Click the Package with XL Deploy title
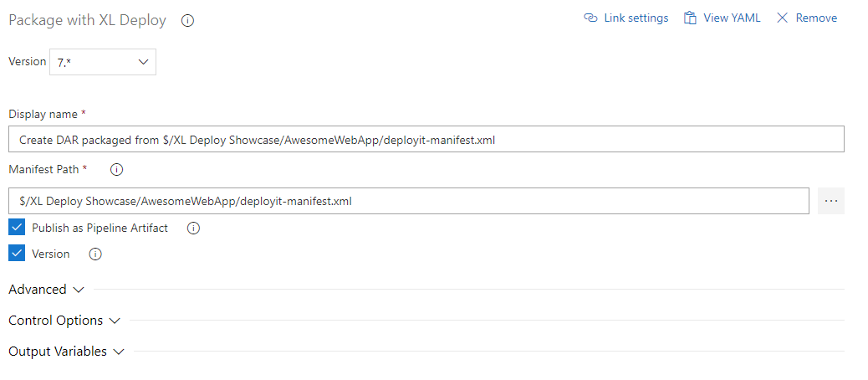The image size is (868, 380). [x=88, y=20]
